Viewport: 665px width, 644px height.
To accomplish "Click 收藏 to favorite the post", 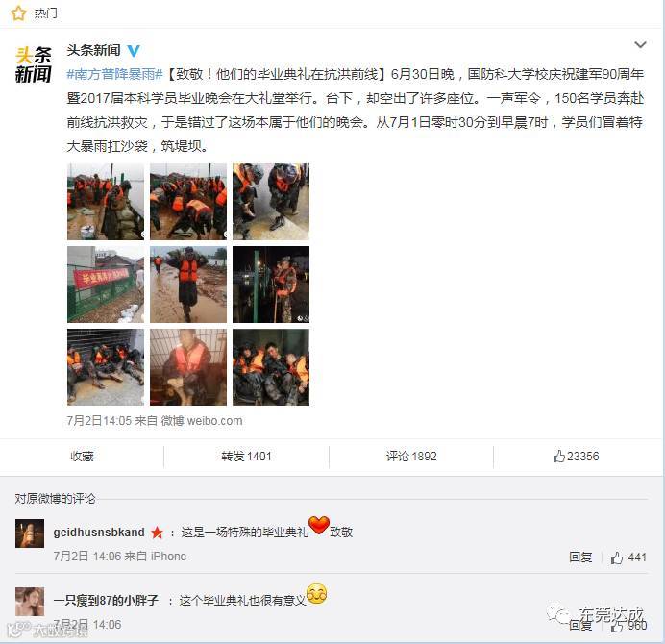I will (x=82, y=456).
